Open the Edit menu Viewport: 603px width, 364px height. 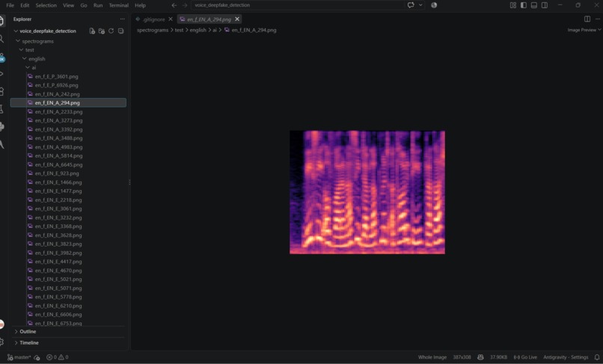(x=25, y=5)
